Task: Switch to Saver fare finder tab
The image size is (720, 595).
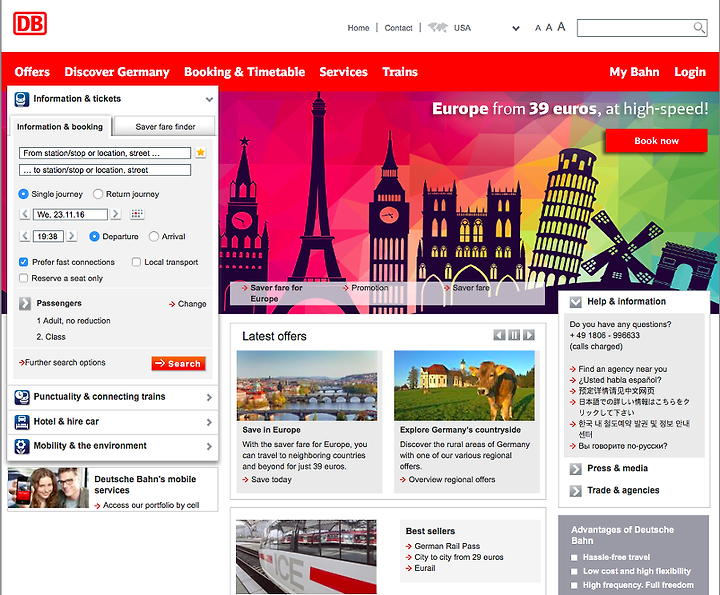Action: point(164,126)
